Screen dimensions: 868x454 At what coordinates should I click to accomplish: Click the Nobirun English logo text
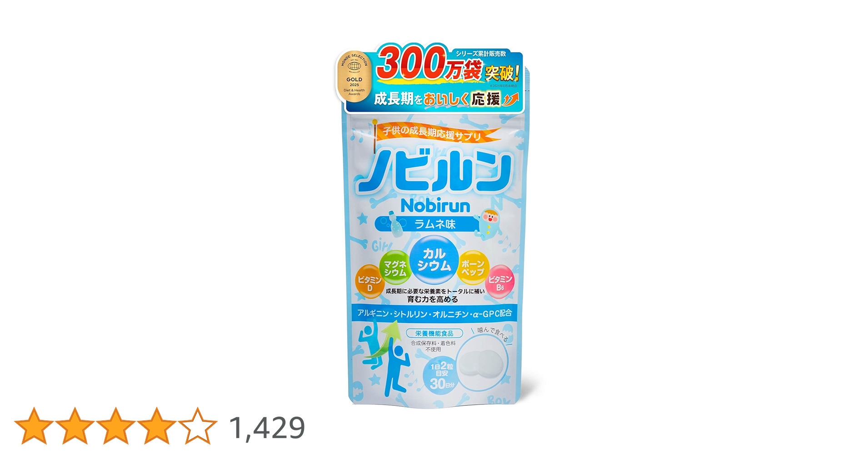[x=435, y=206]
